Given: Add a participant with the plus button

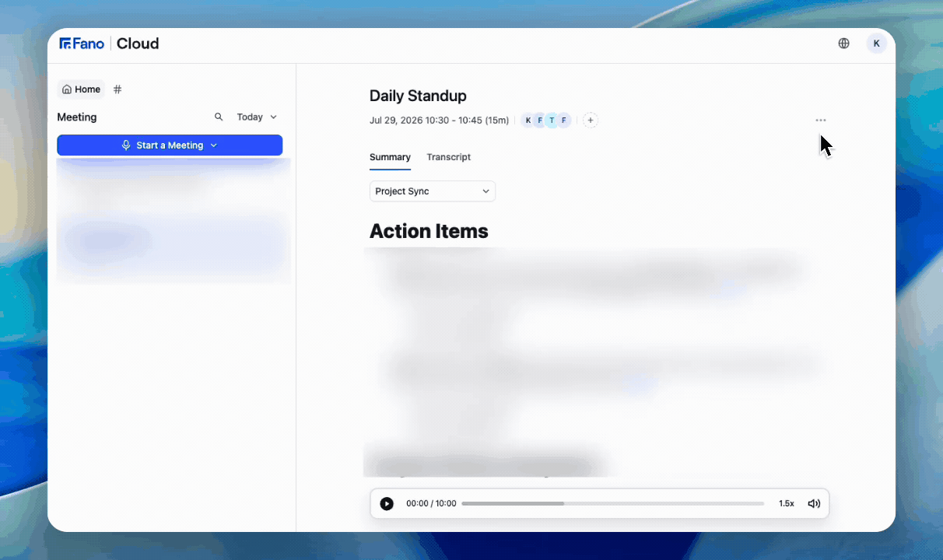Looking at the screenshot, I should (591, 121).
